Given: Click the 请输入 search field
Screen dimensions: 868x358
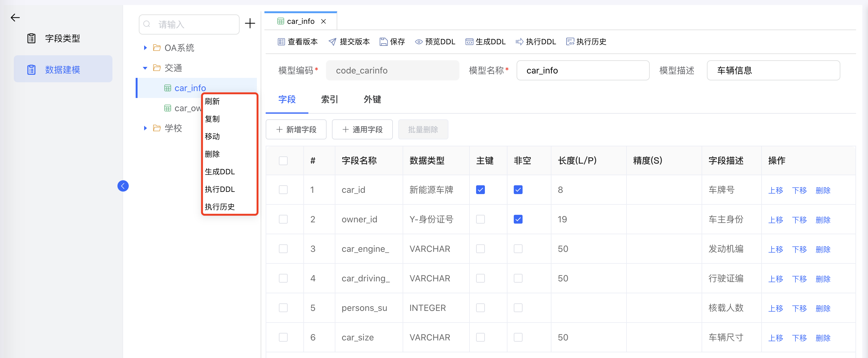Looking at the screenshot, I should [189, 24].
